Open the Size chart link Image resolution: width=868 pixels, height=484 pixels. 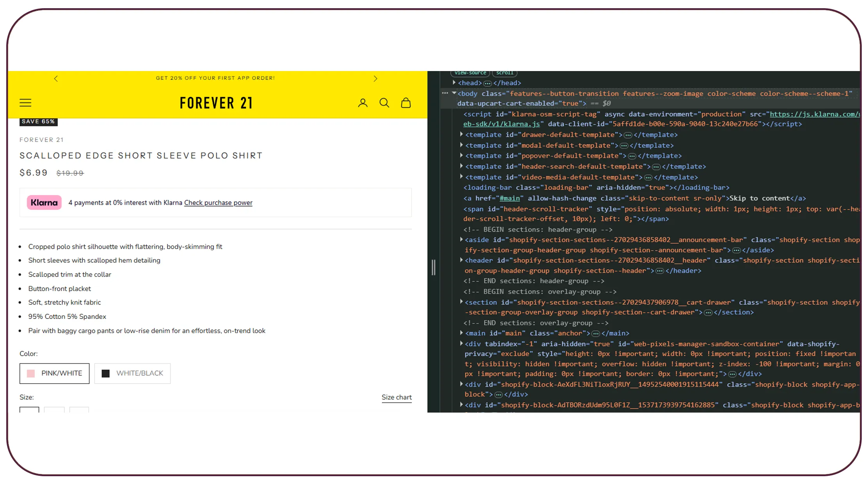tap(397, 397)
